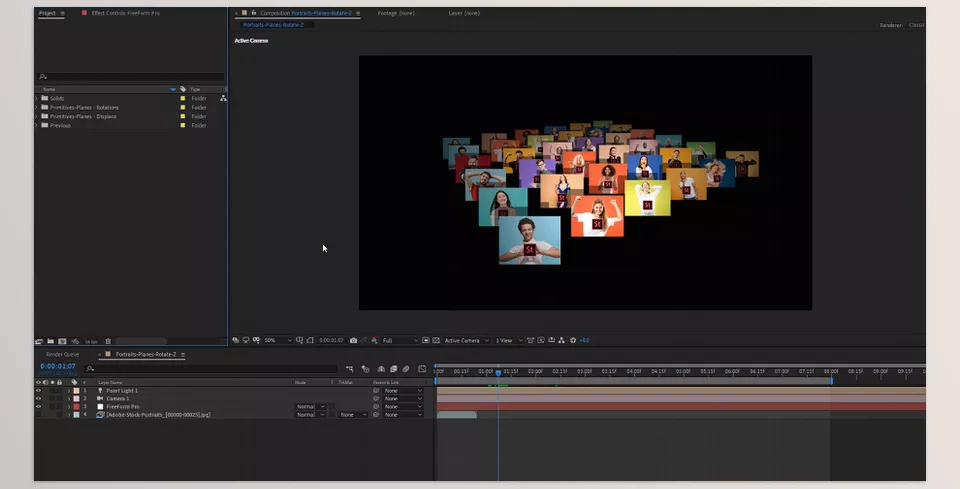Click the label swatch of Point Light 1
The width and height of the screenshot is (960, 489).
click(77, 390)
